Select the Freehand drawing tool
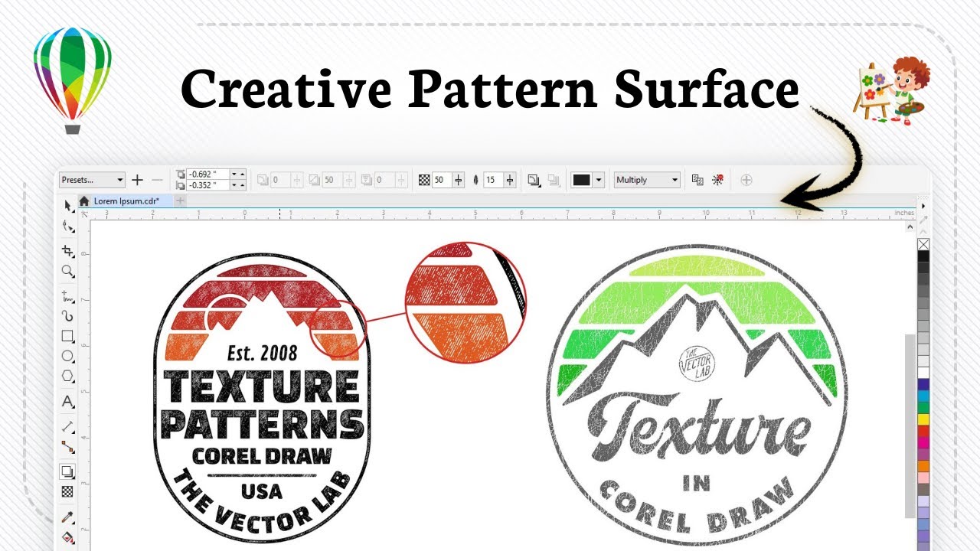The image size is (980, 551). (67, 296)
